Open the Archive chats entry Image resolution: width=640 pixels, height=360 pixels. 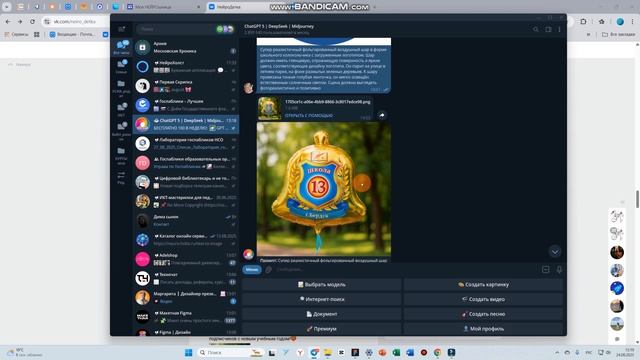coord(186,47)
